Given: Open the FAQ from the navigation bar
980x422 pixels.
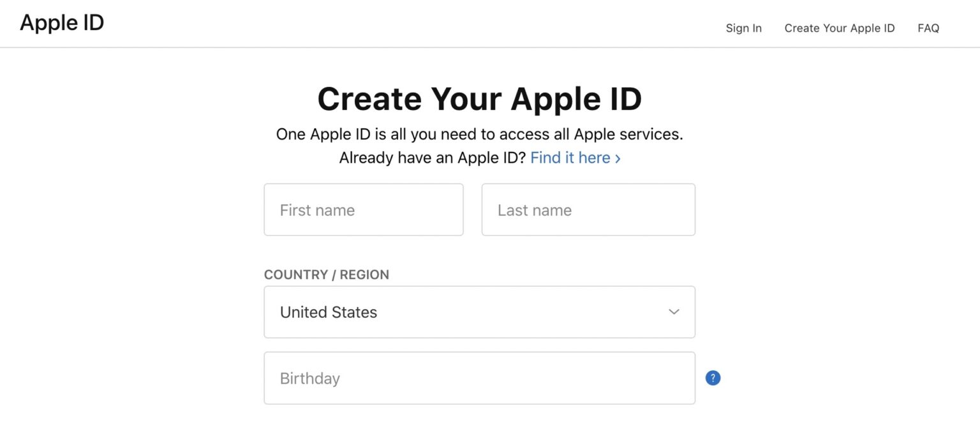Looking at the screenshot, I should pos(928,28).
